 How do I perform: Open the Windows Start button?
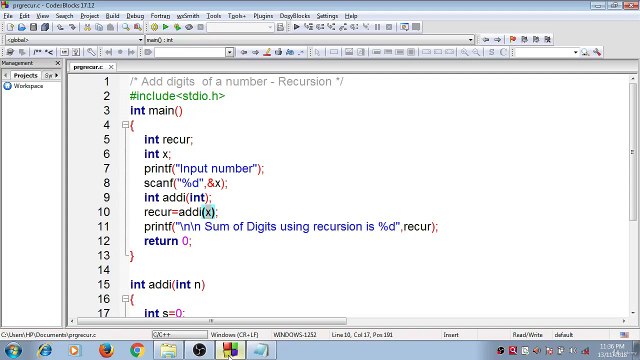coord(13,350)
